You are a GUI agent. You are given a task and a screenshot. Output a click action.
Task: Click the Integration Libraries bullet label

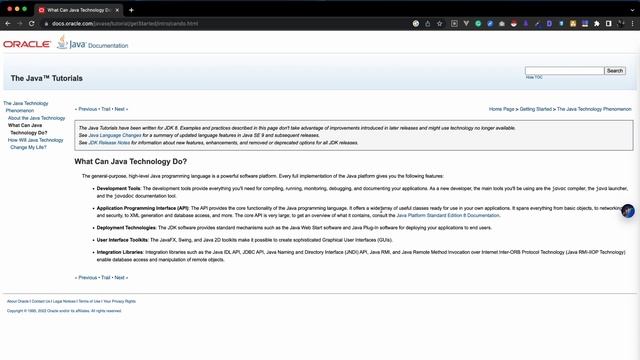click(120, 252)
